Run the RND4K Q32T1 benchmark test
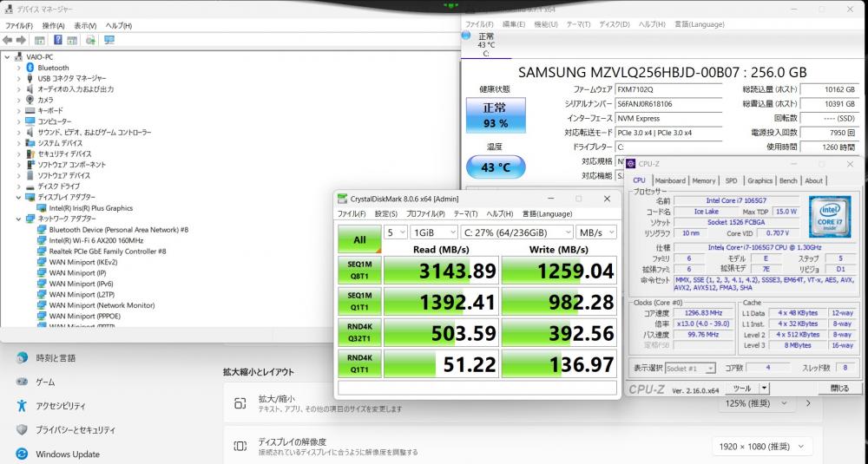Image resolution: width=868 pixels, height=464 pixels. coord(360,332)
